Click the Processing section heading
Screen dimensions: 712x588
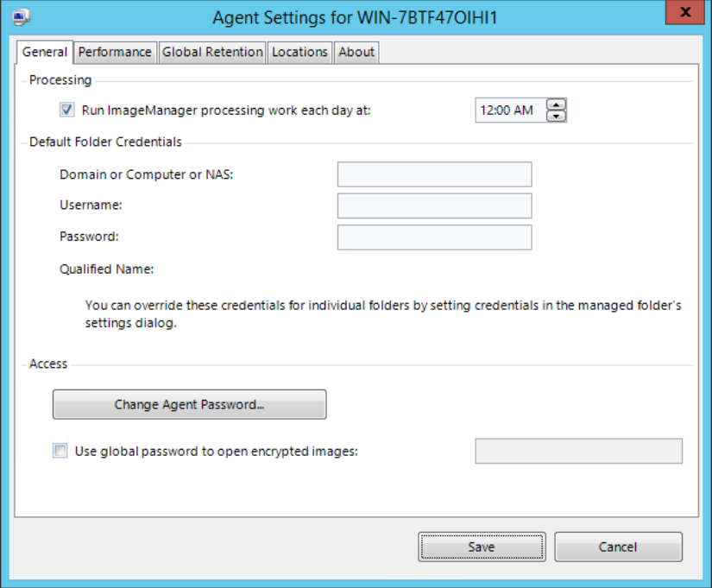coord(60,80)
